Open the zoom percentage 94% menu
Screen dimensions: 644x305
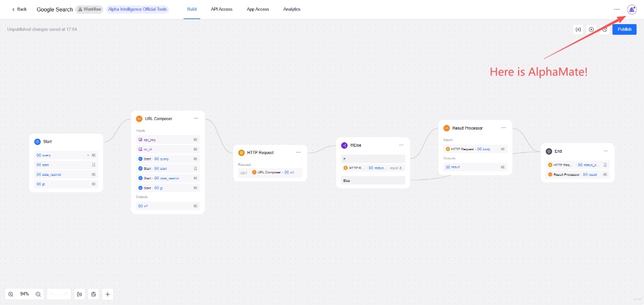[x=25, y=294]
